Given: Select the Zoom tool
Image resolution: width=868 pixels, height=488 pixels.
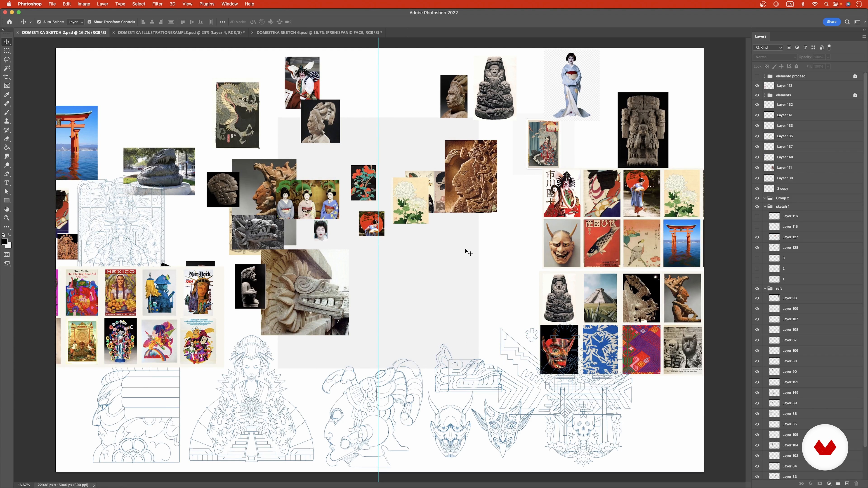Looking at the screenshot, I should click(x=7, y=218).
